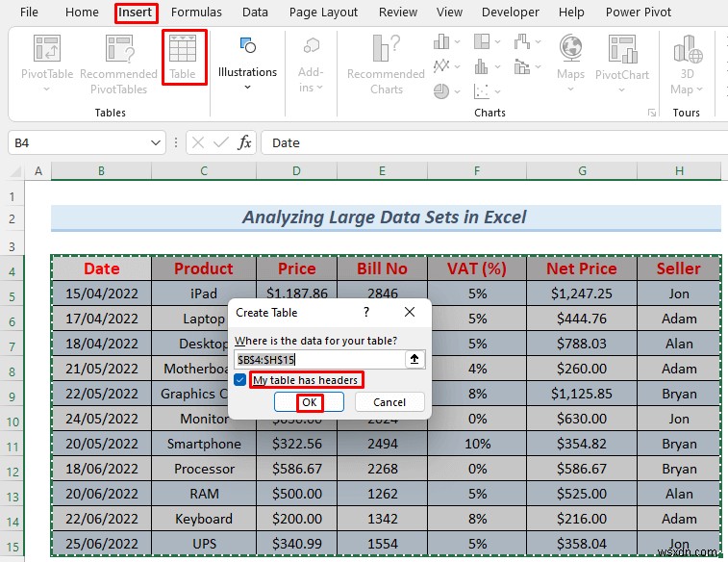Insert a combo chart
728x562 pixels.
tap(522, 67)
